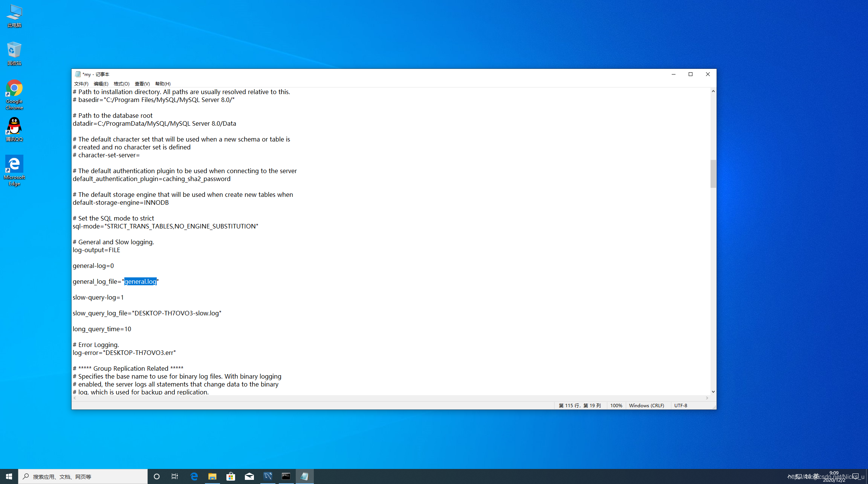Open the Mail app in taskbar
868x484 pixels.
click(249, 476)
